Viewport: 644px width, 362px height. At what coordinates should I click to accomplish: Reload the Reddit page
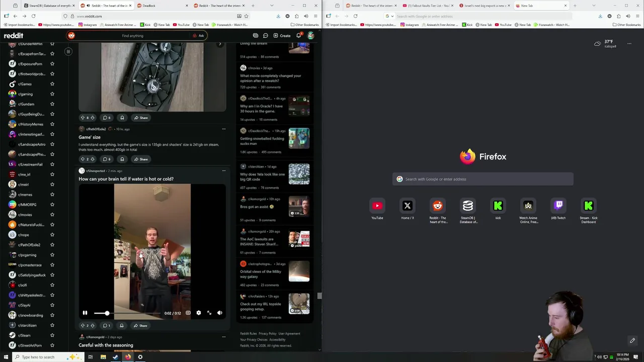(x=33, y=16)
